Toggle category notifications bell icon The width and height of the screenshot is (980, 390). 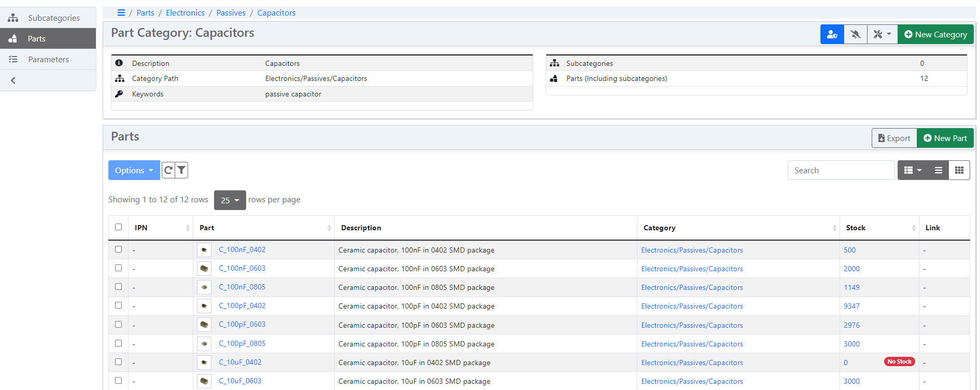tap(855, 35)
